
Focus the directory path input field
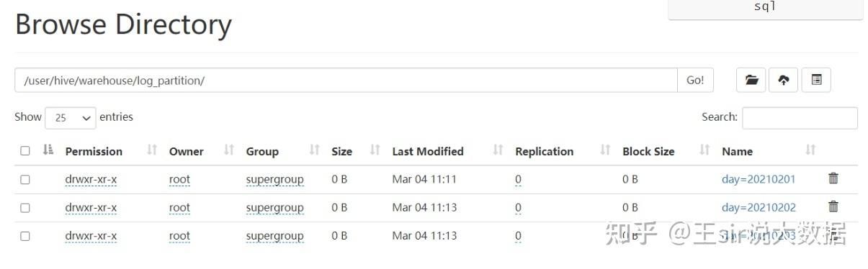tap(346, 81)
